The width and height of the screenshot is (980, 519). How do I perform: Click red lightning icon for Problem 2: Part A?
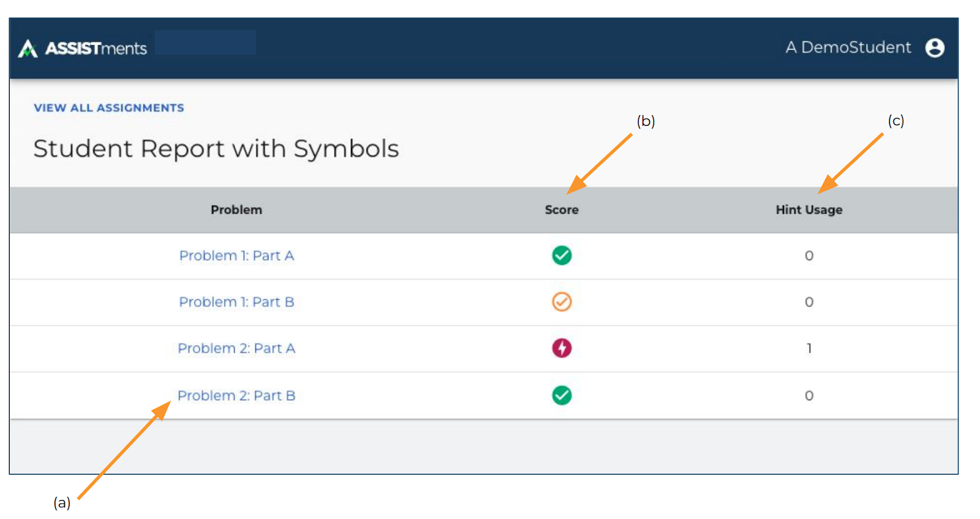pos(562,348)
